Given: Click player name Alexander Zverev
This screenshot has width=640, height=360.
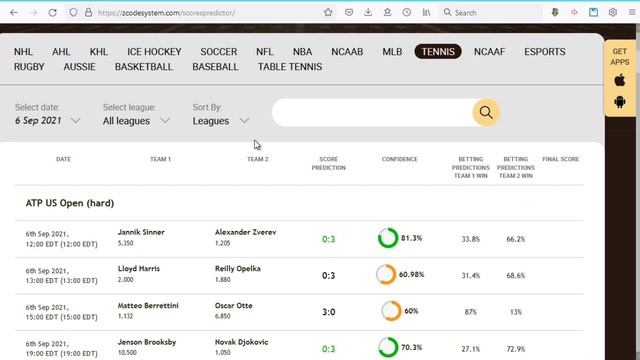Looking at the screenshot, I should pyautogui.click(x=246, y=232).
